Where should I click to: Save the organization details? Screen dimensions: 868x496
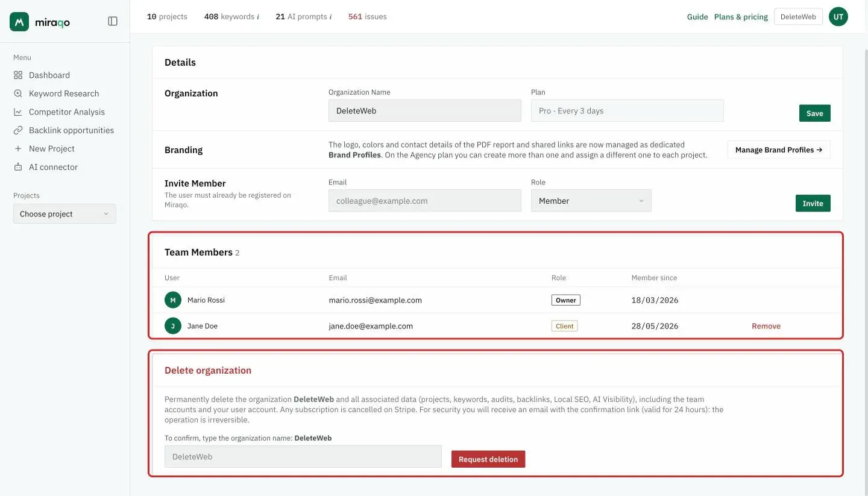click(x=815, y=113)
